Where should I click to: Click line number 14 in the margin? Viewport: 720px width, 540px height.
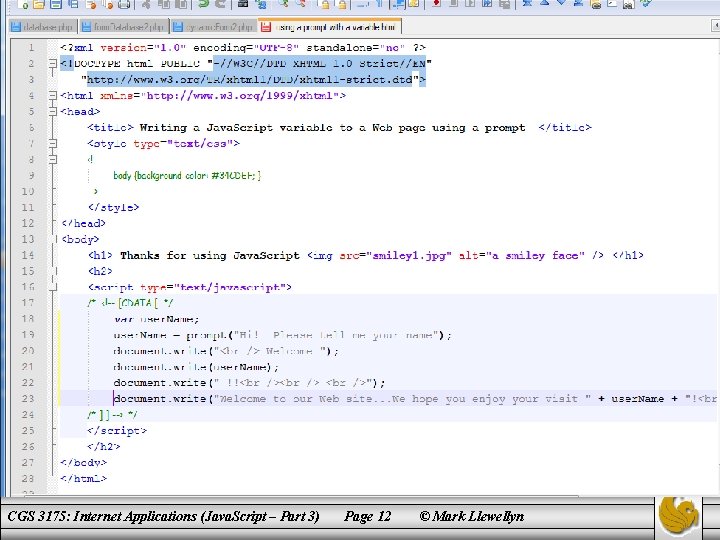(x=28, y=255)
